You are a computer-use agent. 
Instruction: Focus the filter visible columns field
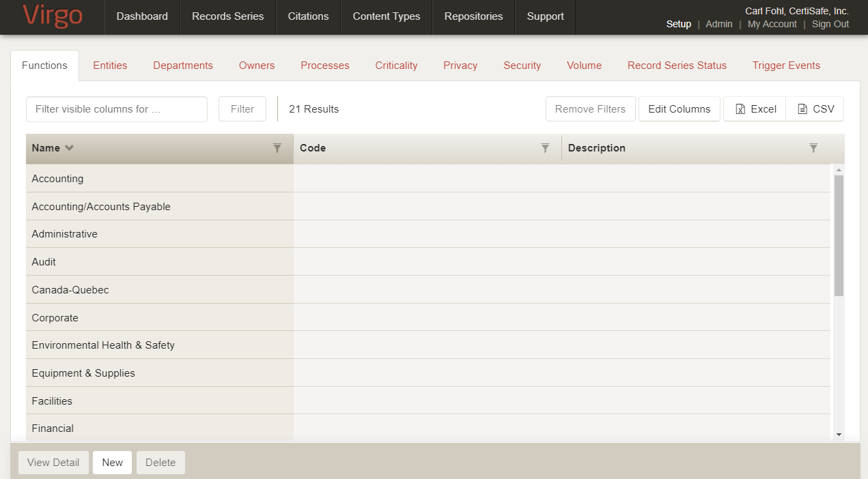pyautogui.click(x=117, y=109)
